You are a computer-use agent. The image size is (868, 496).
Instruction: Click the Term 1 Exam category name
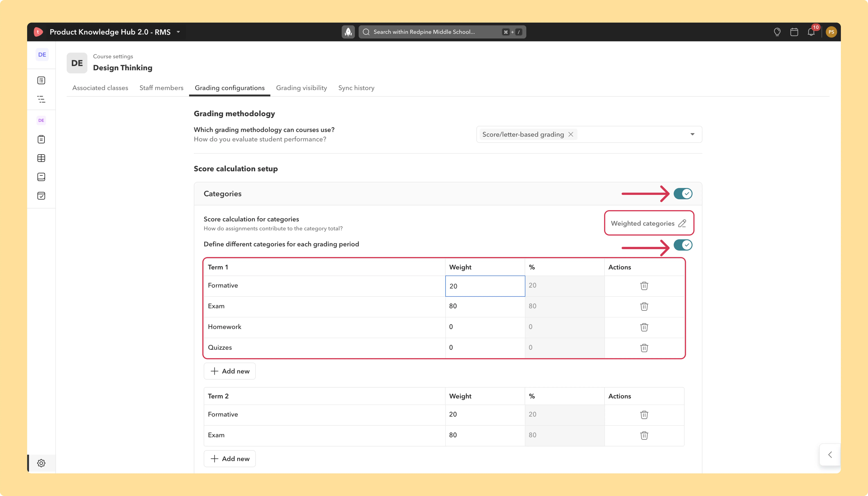tap(216, 306)
